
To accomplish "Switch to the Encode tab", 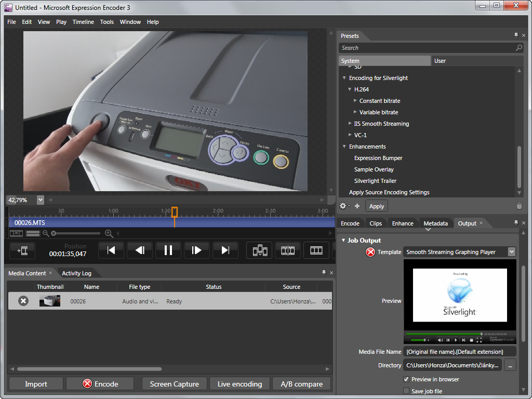I will pos(350,223).
